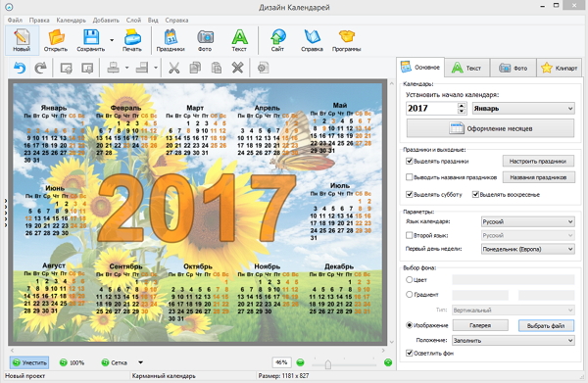Click the bring layer forward icon
The image size is (588, 383).
coord(67,68)
